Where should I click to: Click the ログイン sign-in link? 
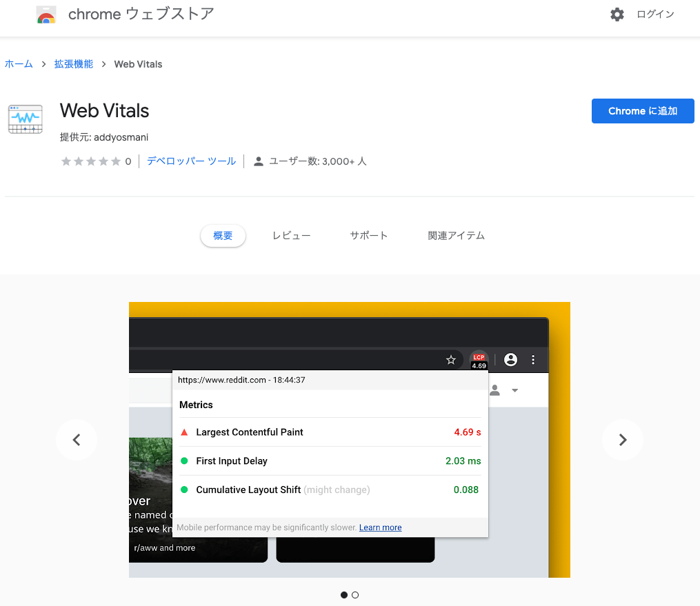(x=655, y=14)
